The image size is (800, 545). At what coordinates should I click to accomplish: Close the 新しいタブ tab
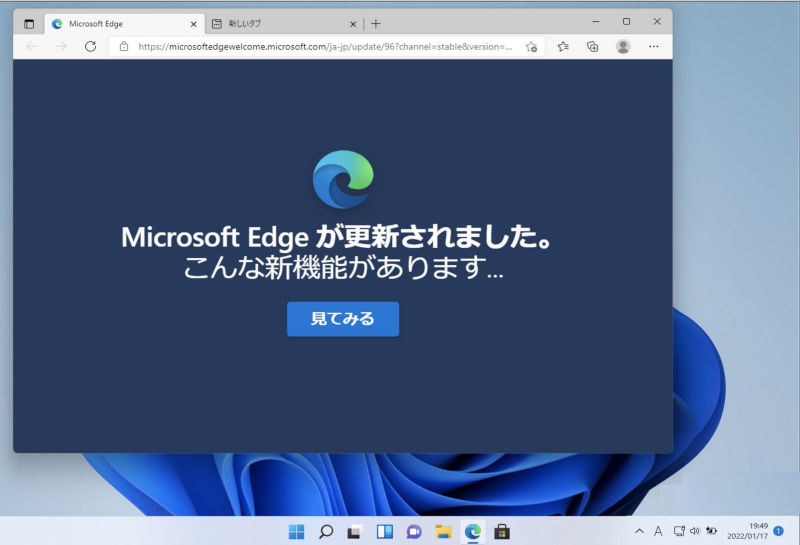point(353,24)
